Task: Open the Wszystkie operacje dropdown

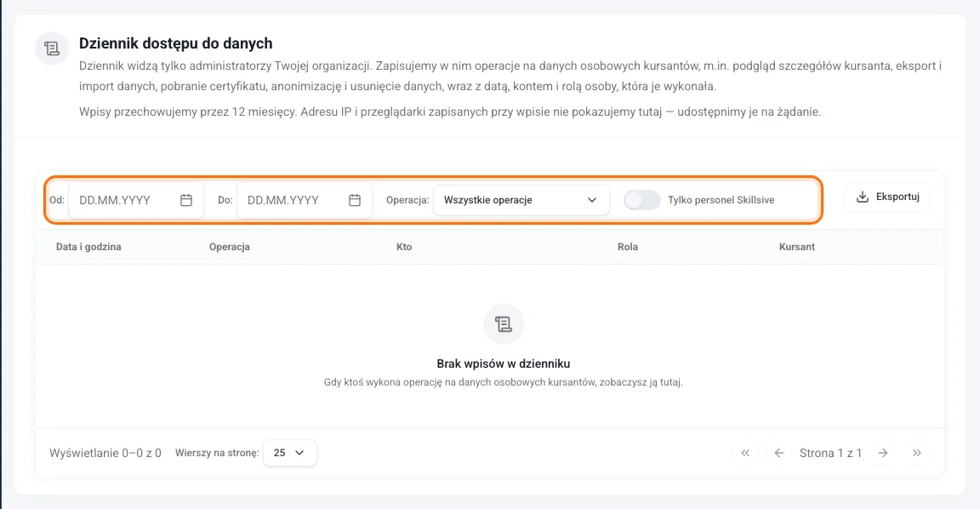Action: pyautogui.click(x=521, y=200)
